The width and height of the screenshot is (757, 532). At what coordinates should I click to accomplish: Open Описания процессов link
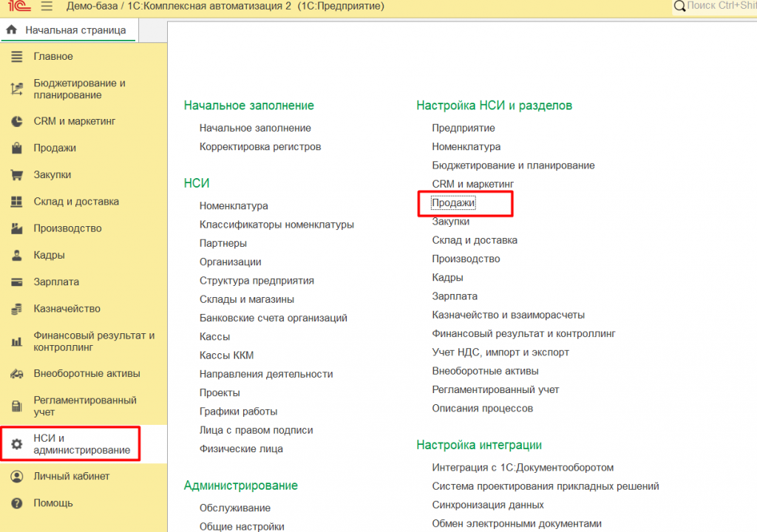[x=482, y=409]
